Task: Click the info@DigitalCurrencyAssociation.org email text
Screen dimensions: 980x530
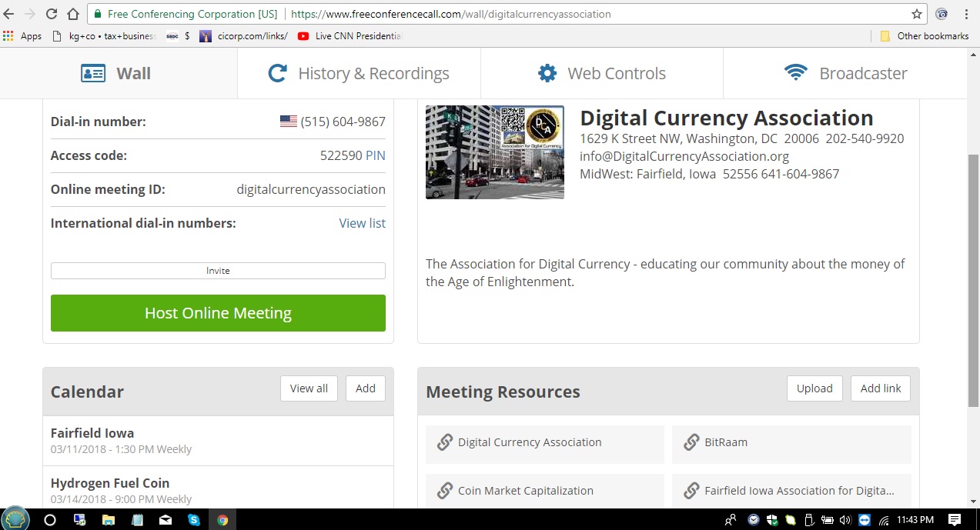Action: (x=684, y=156)
